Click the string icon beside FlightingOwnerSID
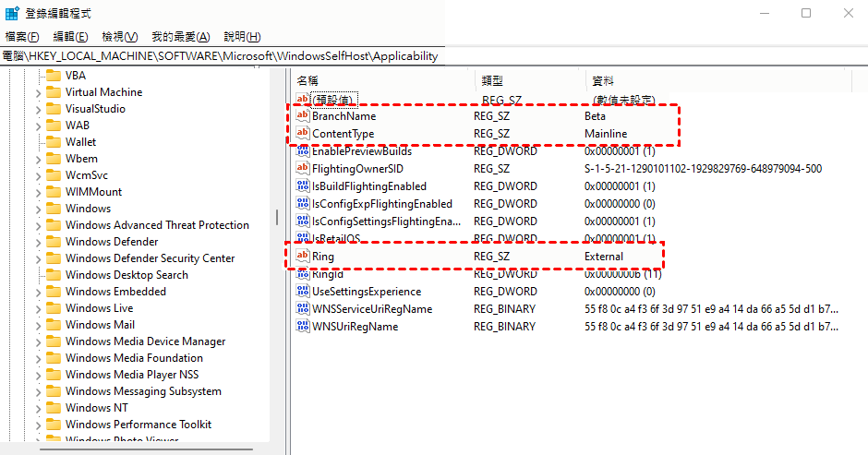 coord(302,168)
